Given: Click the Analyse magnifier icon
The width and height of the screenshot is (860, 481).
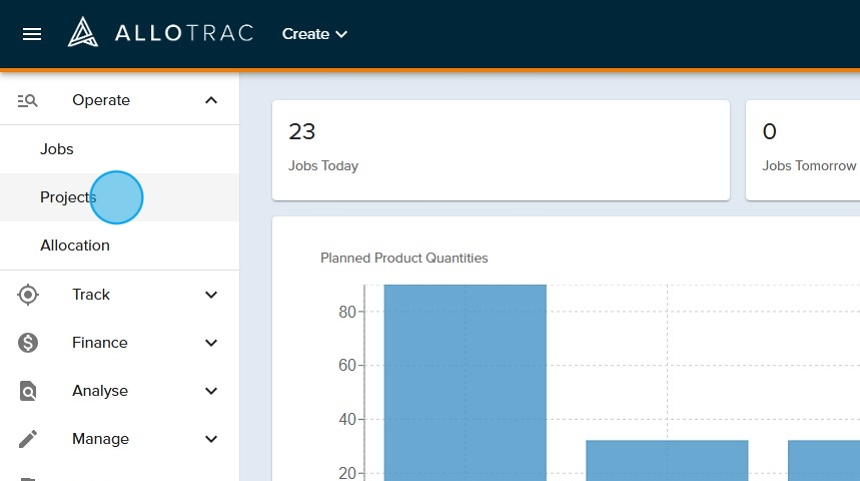Looking at the screenshot, I should coord(28,391).
